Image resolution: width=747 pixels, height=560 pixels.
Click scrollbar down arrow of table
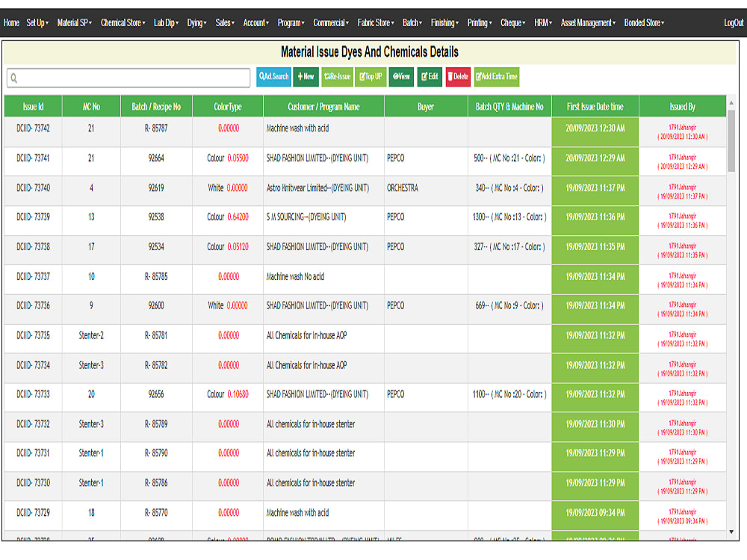[731, 532]
